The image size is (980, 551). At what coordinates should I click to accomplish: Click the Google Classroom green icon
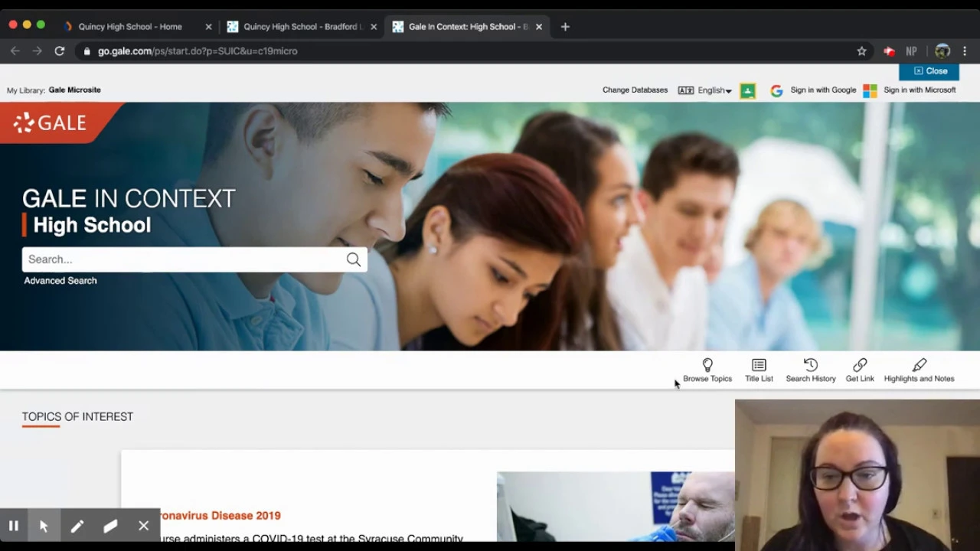748,90
